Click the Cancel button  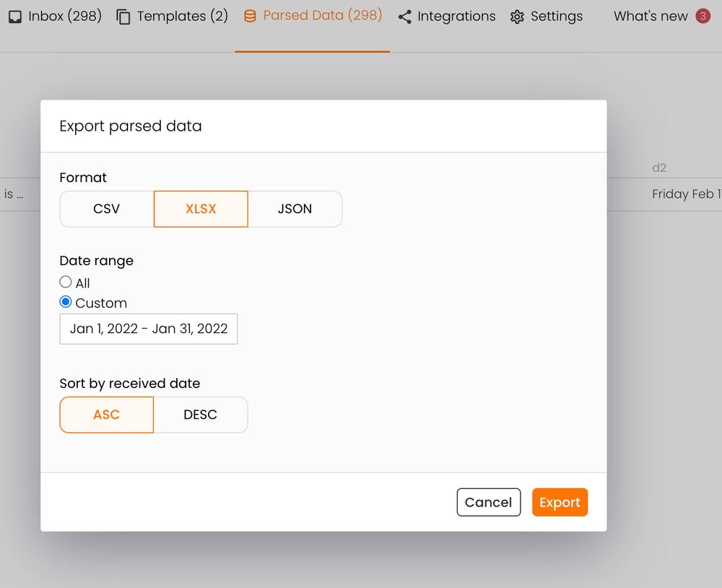(x=489, y=501)
